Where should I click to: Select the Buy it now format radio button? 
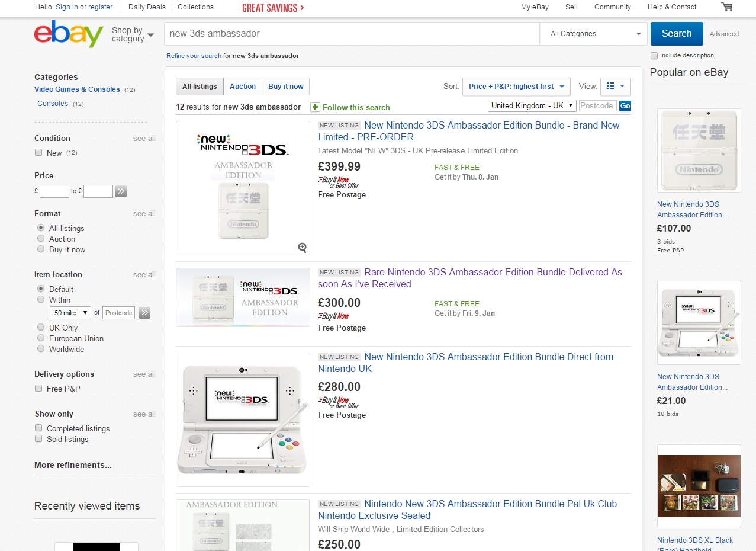tap(41, 249)
